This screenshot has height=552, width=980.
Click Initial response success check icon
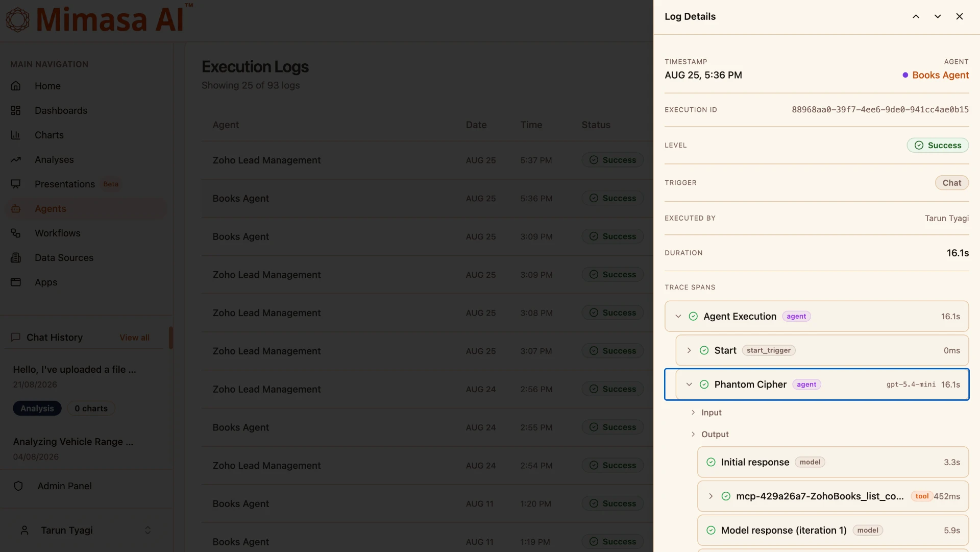[710, 462]
